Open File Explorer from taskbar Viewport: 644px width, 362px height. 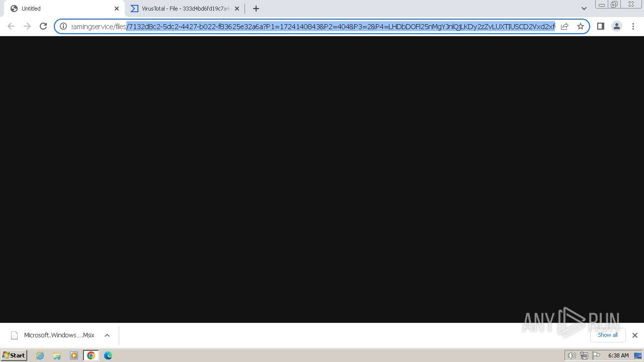(x=57, y=355)
